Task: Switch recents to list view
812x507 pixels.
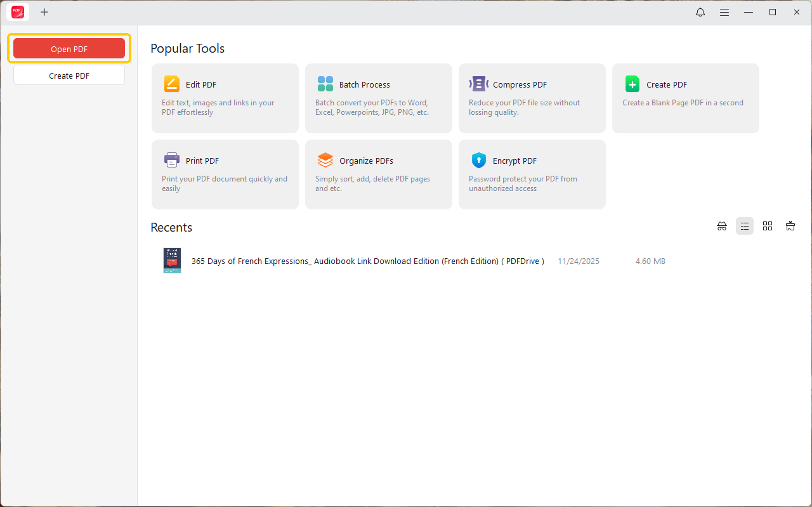Action: click(745, 226)
